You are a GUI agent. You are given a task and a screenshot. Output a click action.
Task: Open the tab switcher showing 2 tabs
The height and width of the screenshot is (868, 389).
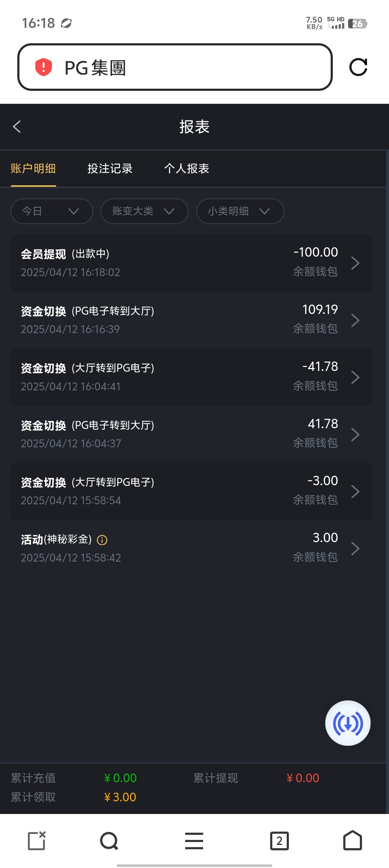[279, 841]
